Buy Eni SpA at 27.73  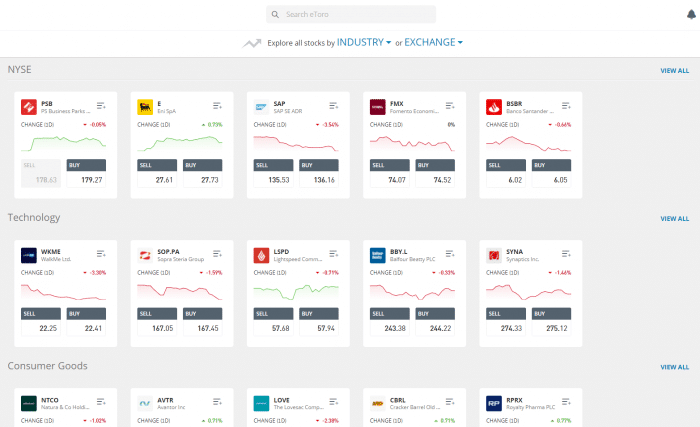coord(202,173)
